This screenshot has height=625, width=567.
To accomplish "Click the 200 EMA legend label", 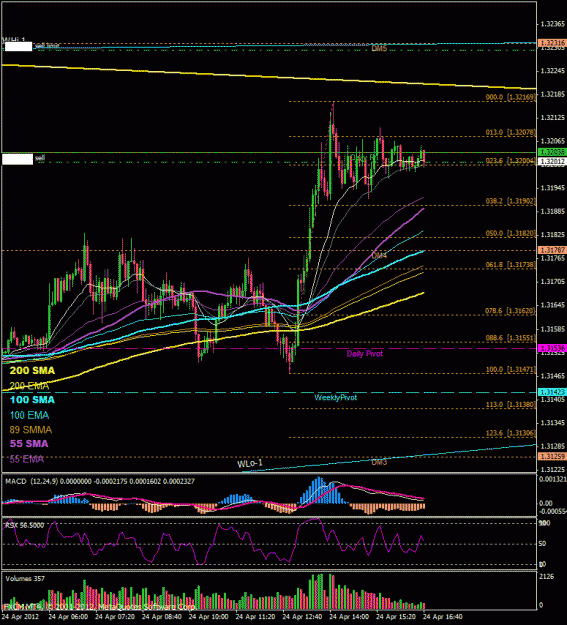I will pos(29,385).
